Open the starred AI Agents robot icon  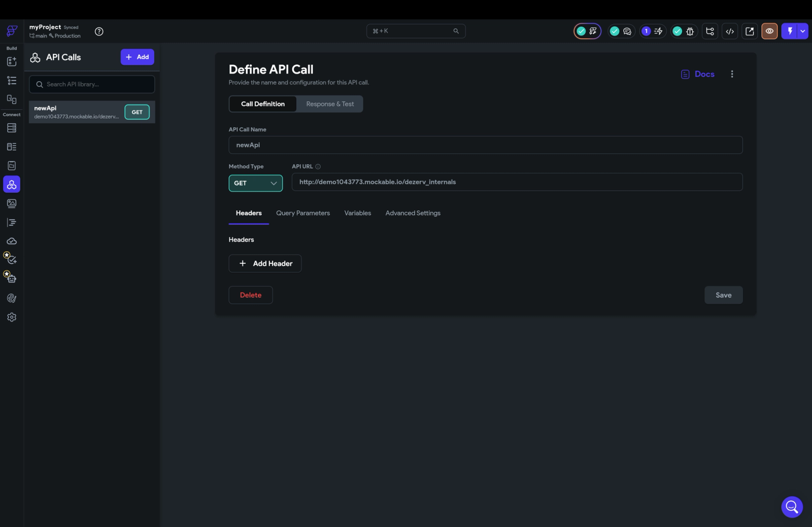tap(11, 277)
